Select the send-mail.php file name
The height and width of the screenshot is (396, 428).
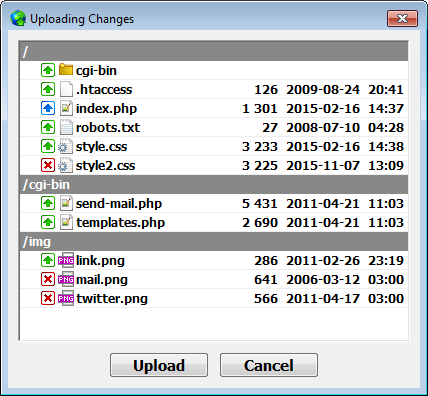(x=119, y=204)
